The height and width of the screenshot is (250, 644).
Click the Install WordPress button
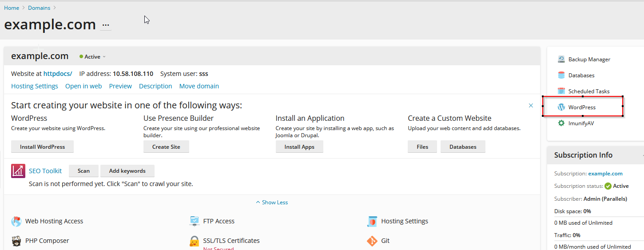42,147
